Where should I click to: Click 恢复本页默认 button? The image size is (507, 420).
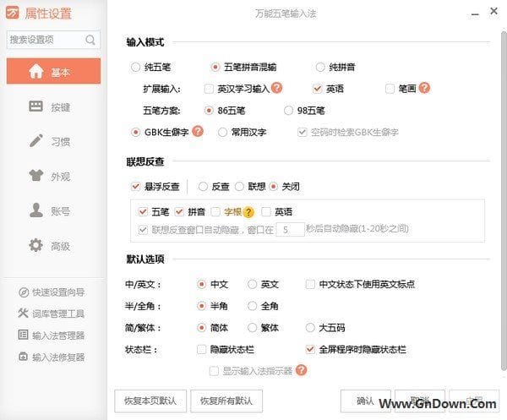150,401
